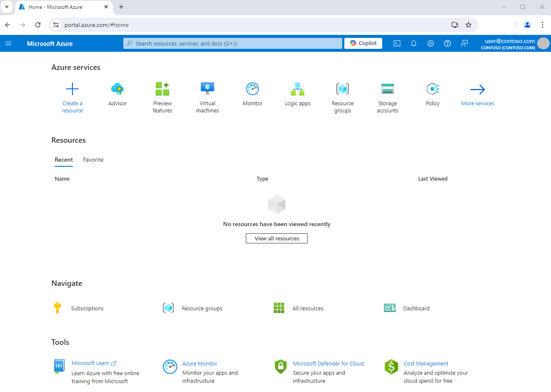Image resolution: width=551 pixels, height=392 pixels.
Task: Open the portal hamburger menu
Action: (8, 43)
